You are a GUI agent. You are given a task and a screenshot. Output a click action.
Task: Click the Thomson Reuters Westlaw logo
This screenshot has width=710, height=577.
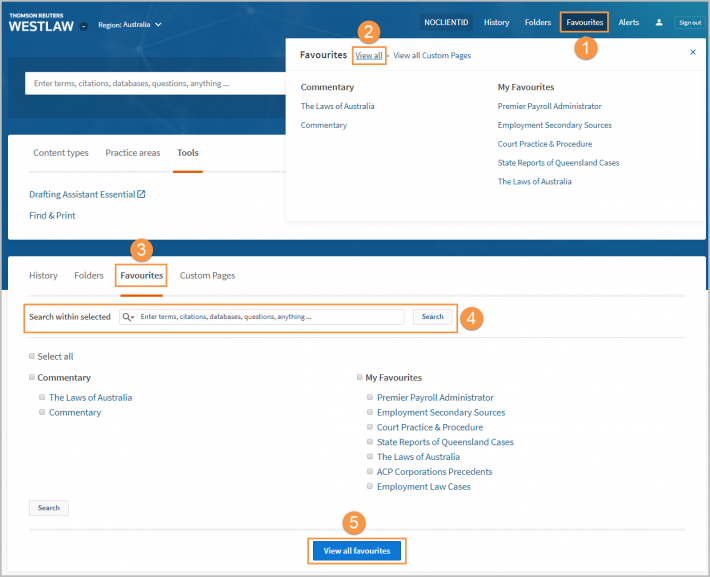coord(41,23)
